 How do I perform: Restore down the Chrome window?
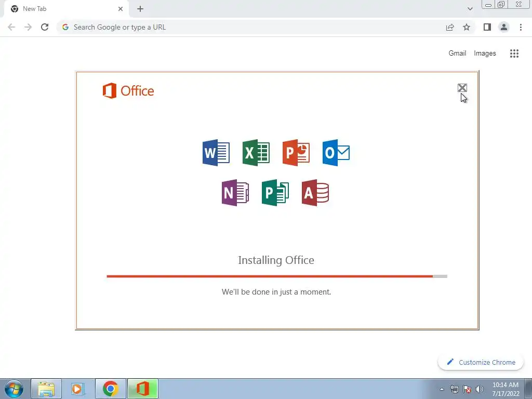501,5
